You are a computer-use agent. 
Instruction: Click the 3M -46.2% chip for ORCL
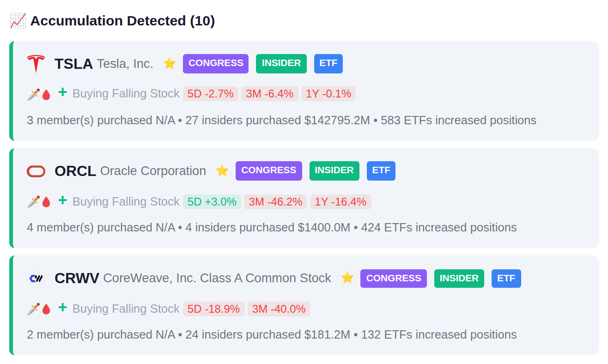click(275, 202)
